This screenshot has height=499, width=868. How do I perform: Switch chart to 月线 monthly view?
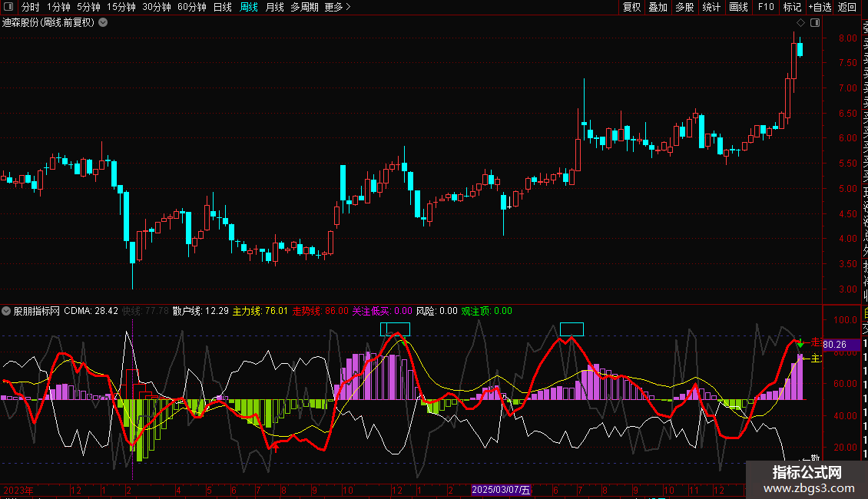point(274,7)
